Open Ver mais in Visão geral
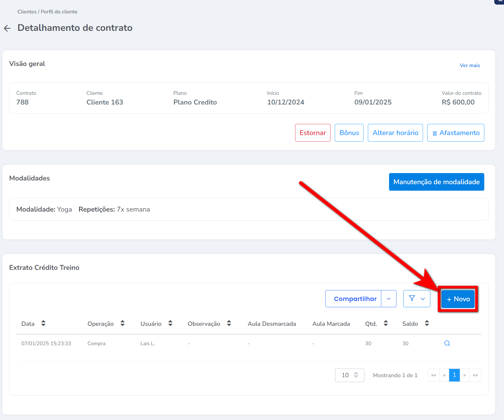 (469, 65)
